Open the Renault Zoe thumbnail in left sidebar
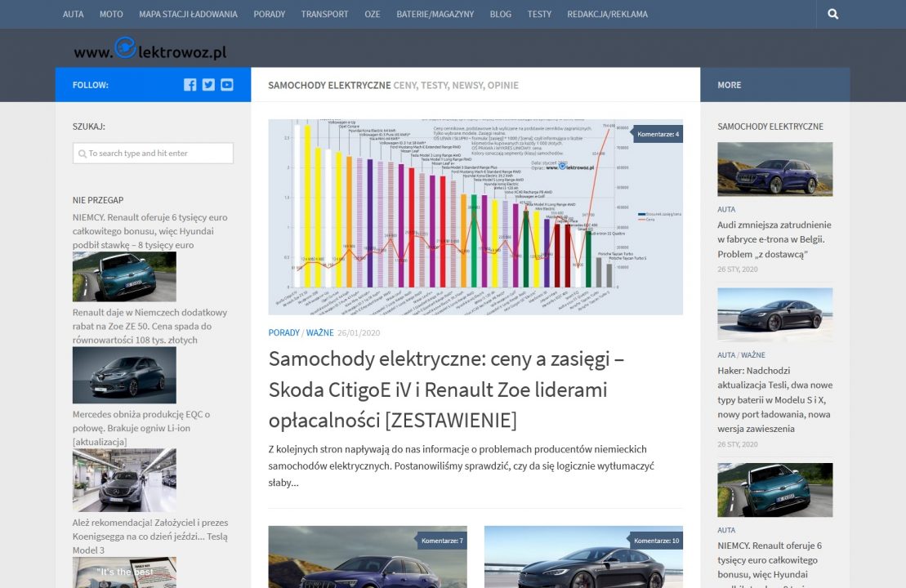This screenshot has width=906, height=588. tap(124, 376)
